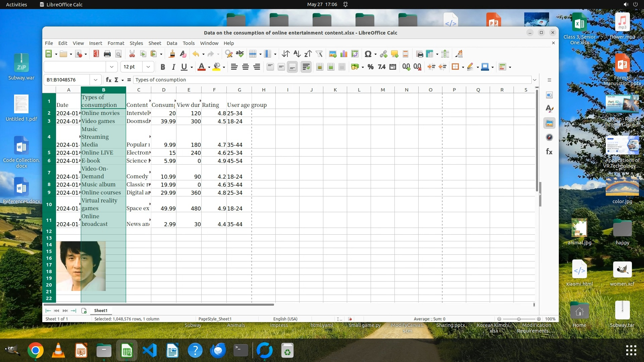Open the Name Box dropdown arrow
The image size is (644, 362).
coord(96,80)
